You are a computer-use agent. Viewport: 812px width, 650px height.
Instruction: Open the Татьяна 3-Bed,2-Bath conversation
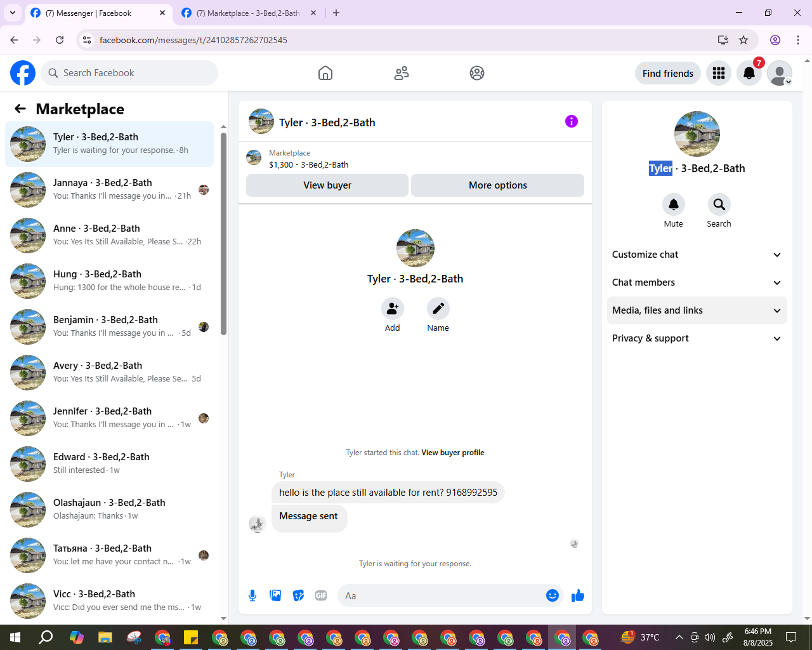pyautogui.click(x=109, y=555)
